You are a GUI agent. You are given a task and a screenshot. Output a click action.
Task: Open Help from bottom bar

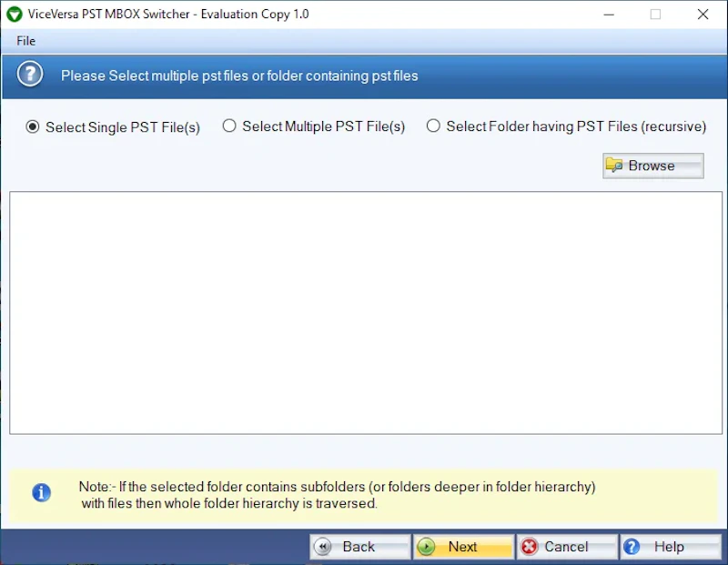tap(671, 547)
